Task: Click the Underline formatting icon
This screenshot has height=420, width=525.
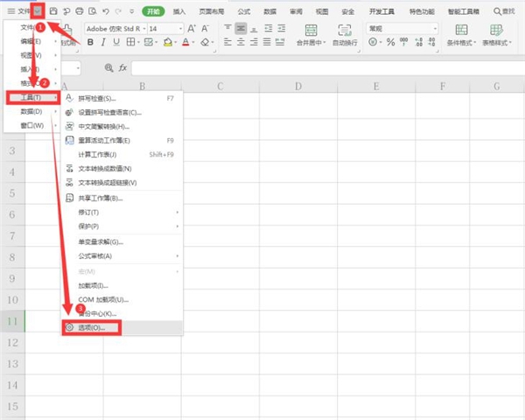Action: (115, 41)
